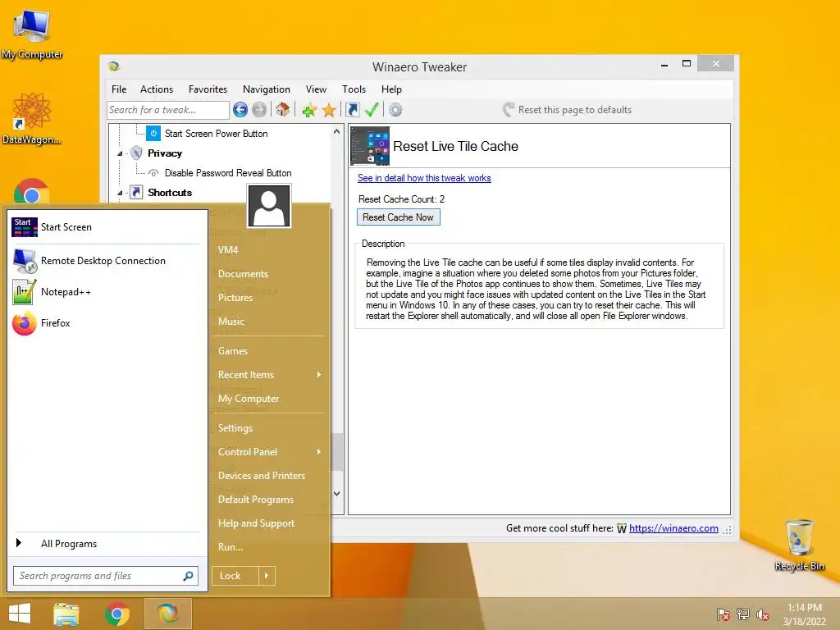Click the Lock button in Start menu
Viewport: 840px width, 630px height.
coord(235,576)
